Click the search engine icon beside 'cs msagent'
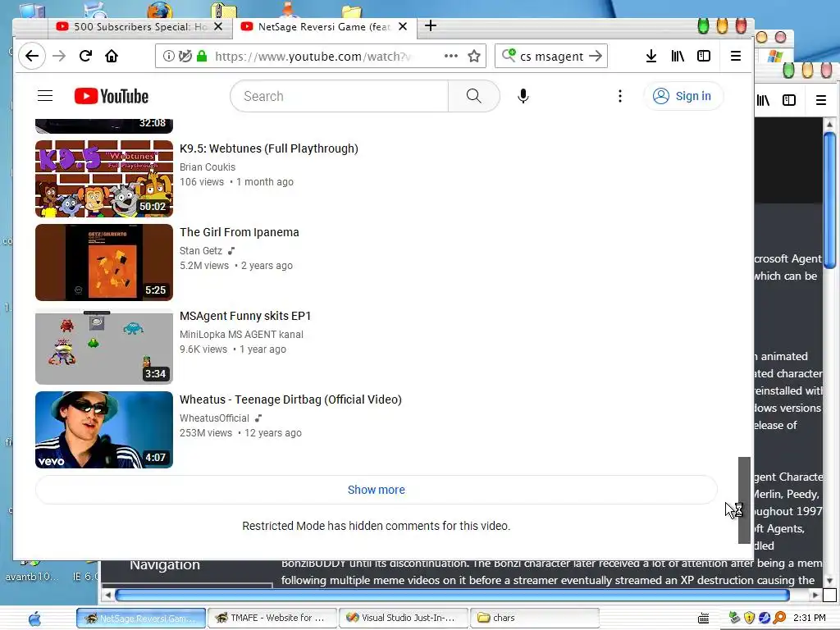840x630 pixels. (509, 55)
